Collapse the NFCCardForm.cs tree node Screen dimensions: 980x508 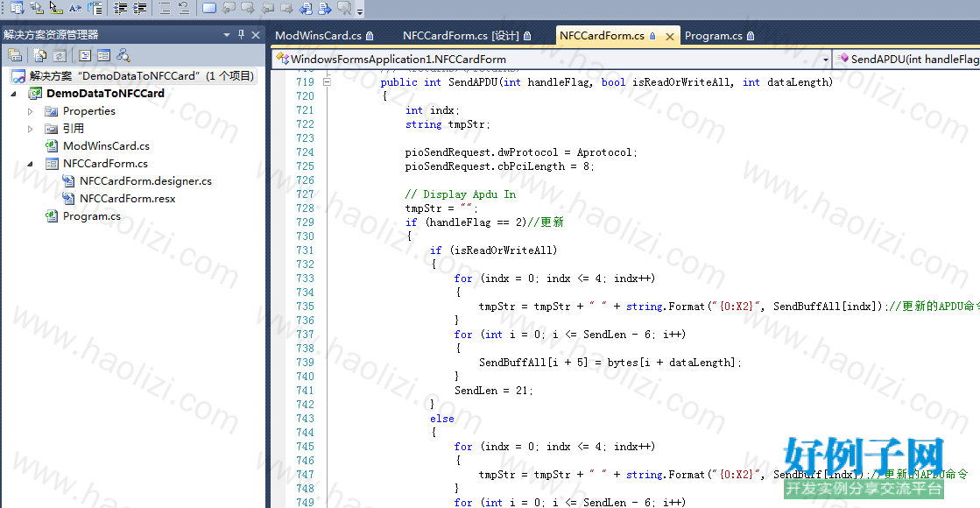pos(30,164)
